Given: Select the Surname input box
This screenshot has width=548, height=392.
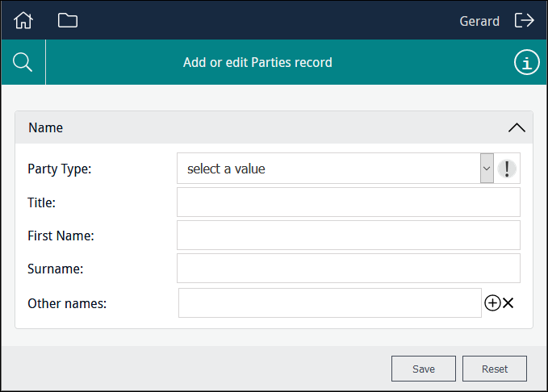Looking at the screenshot, I should [x=348, y=269].
